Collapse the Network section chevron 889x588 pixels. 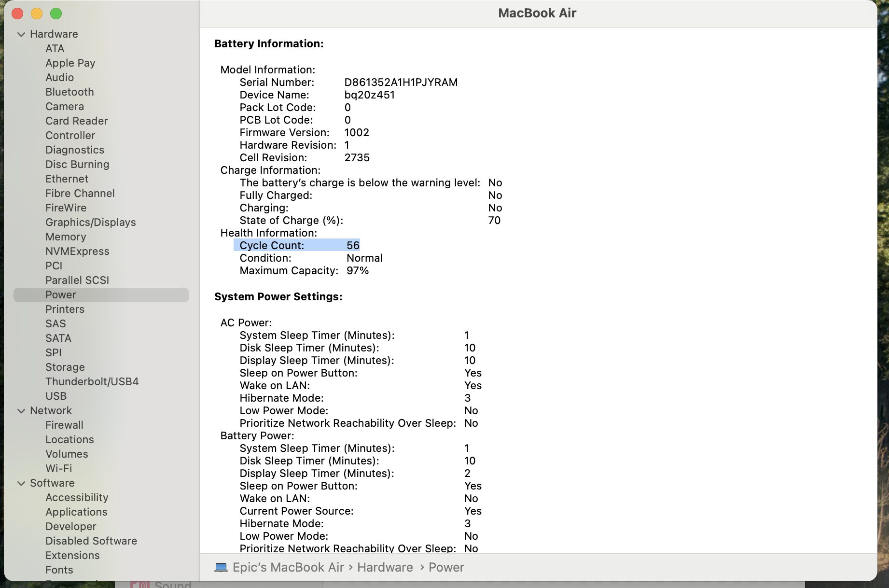tap(21, 411)
